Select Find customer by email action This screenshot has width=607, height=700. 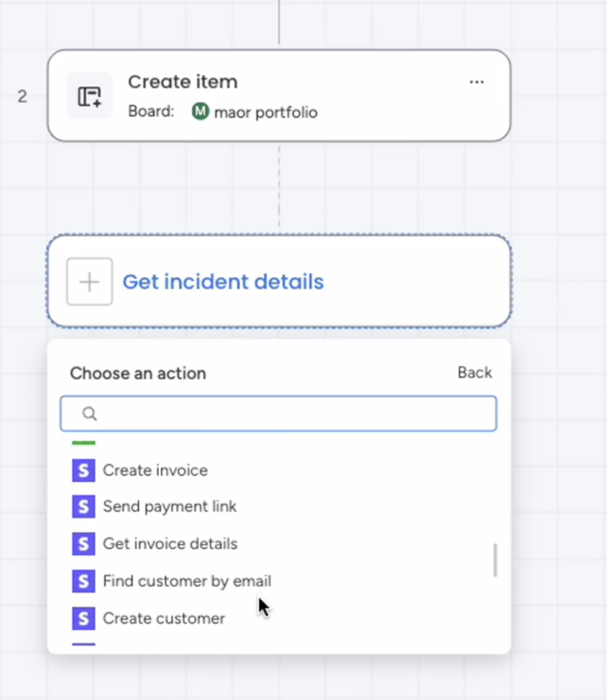(x=187, y=581)
